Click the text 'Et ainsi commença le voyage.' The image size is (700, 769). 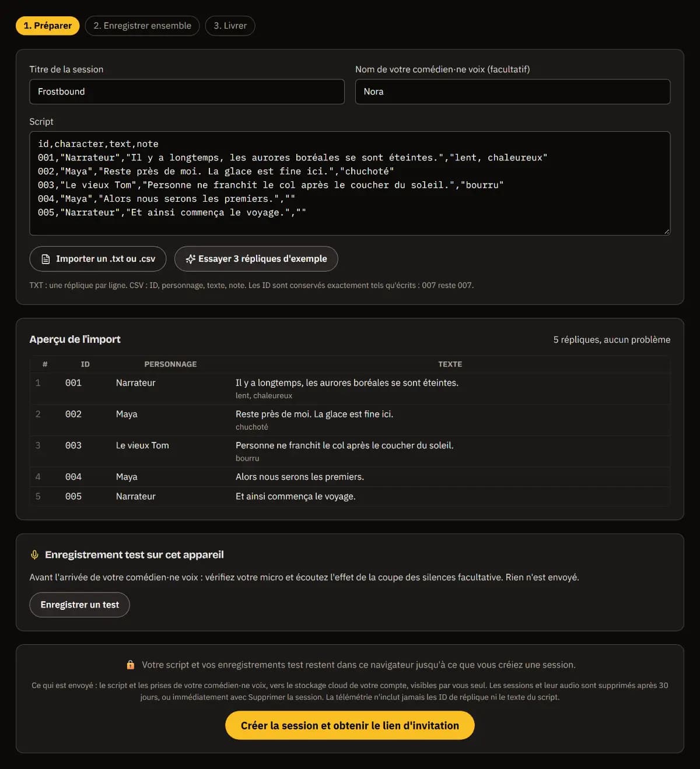296,497
